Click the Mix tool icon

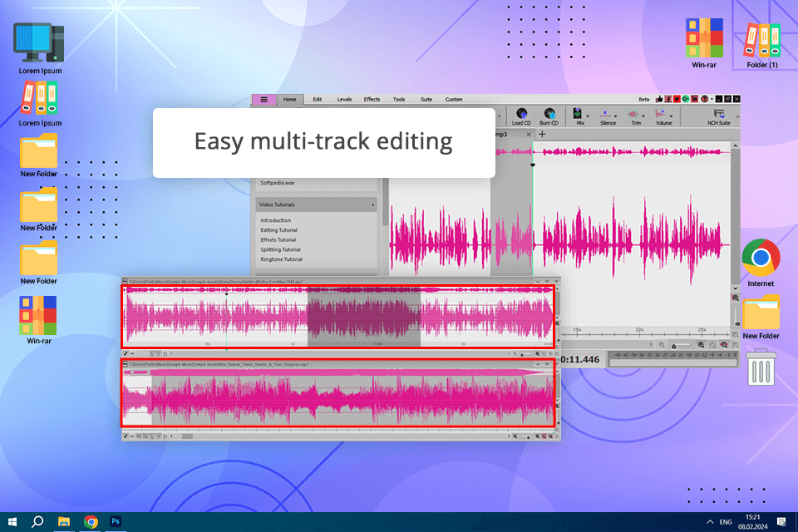click(577, 114)
